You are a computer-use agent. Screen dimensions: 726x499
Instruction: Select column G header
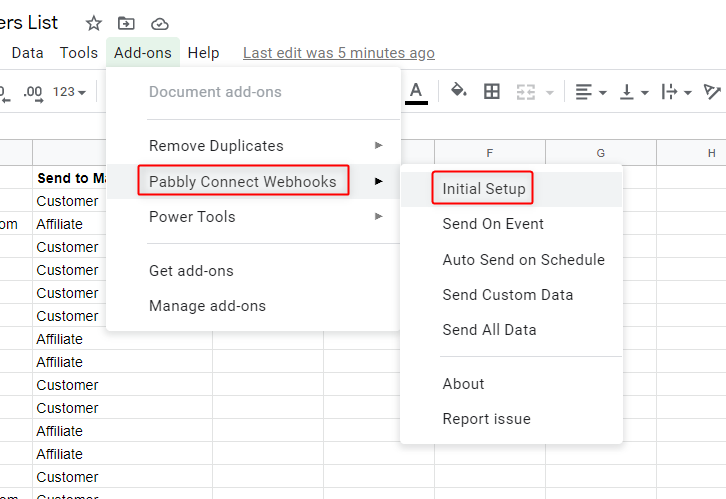point(601,153)
